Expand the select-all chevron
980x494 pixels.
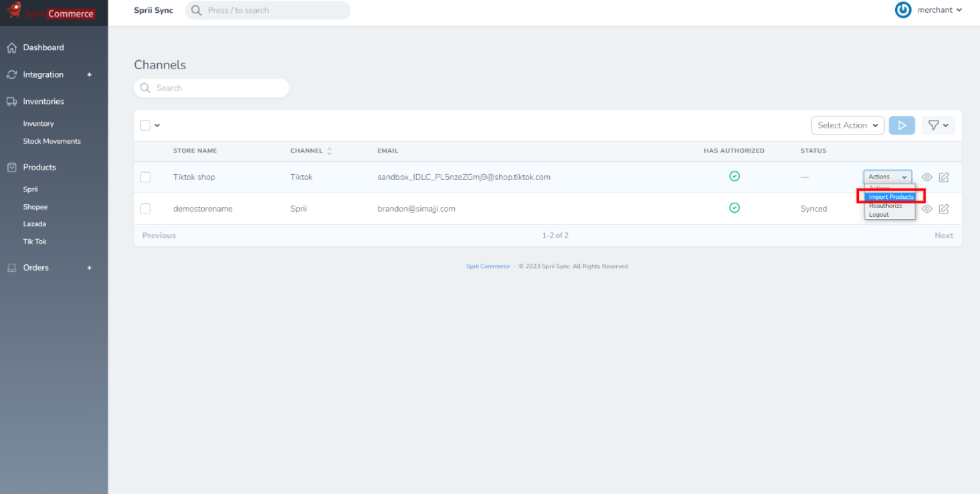tap(157, 125)
